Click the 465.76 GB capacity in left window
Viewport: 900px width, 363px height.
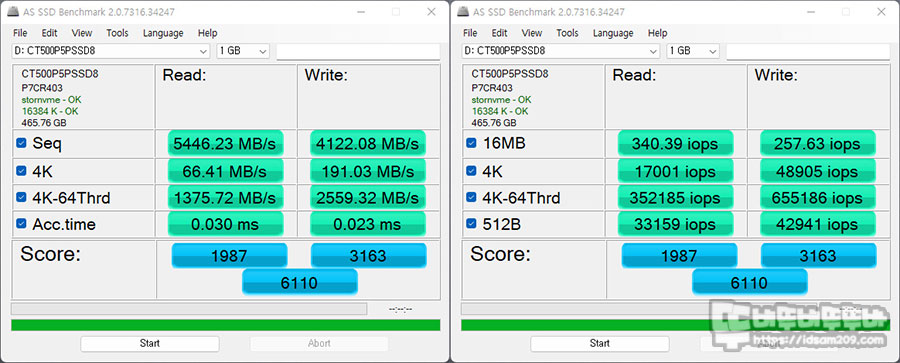(44, 123)
